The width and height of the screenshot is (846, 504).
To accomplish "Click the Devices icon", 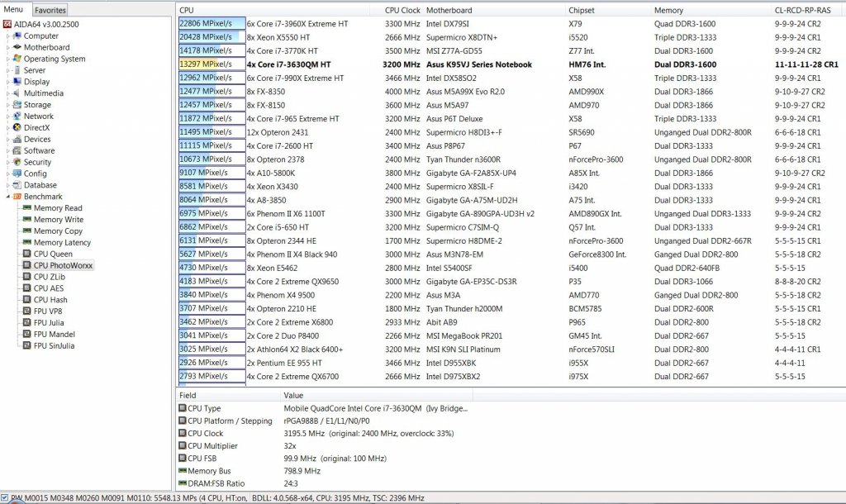I will [x=17, y=139].
